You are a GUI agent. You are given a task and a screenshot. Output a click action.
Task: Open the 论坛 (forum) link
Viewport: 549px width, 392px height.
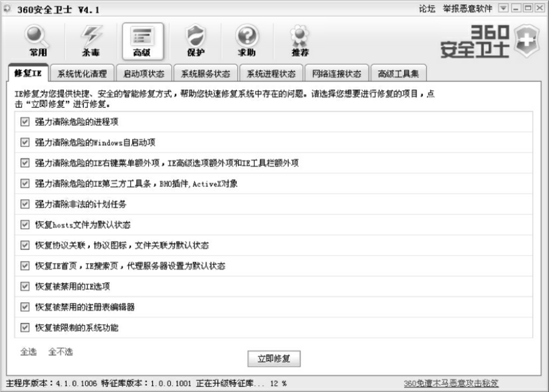pyautogui.click(x=427, y=9)
